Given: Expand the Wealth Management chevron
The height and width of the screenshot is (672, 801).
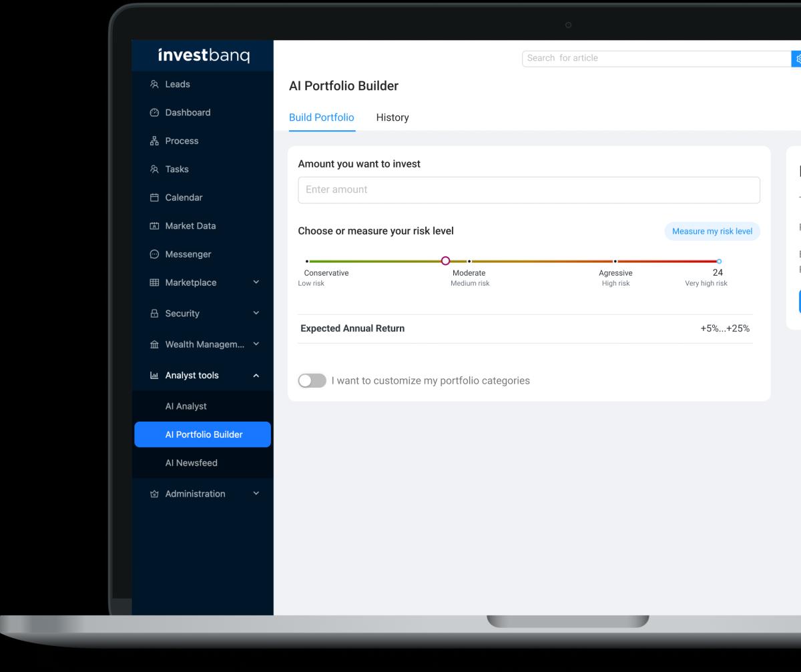Looking at the screenshot, I should [256, 344].
